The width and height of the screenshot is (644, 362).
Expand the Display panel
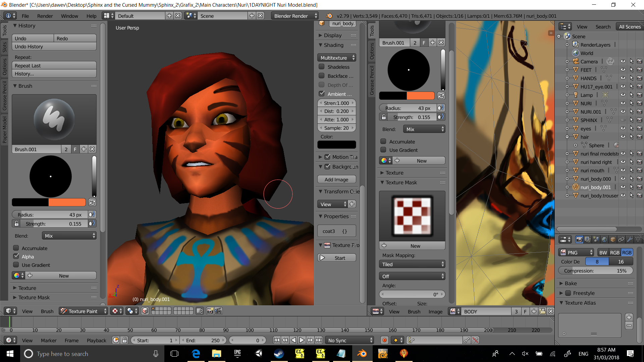pyautogui.click(x=333, y=35)
